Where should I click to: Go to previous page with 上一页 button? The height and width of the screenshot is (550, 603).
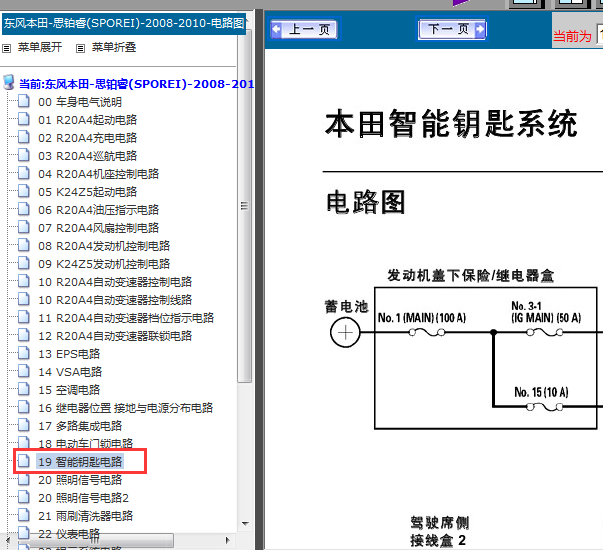(x=304, y=29)
